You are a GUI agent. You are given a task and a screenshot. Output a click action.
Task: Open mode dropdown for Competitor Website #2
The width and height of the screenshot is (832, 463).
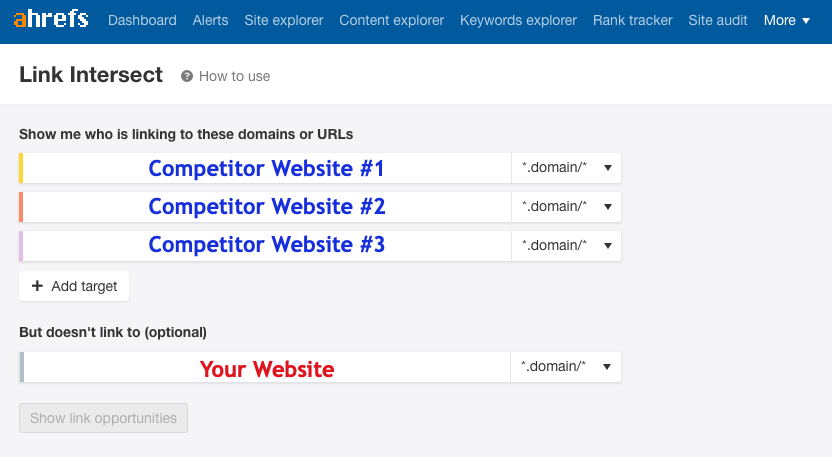566,207
